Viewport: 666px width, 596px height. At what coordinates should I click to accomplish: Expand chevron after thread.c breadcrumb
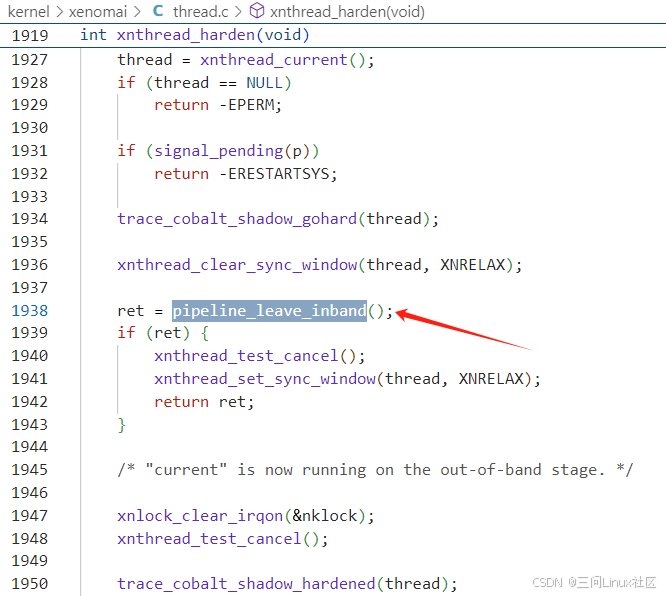(x=239, y=12)
